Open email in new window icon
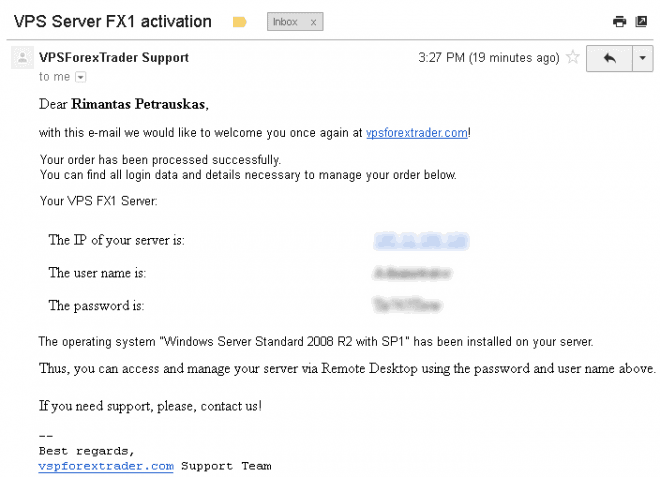Image resolution: width=660 pixels, height=477 pixels. 641,21
